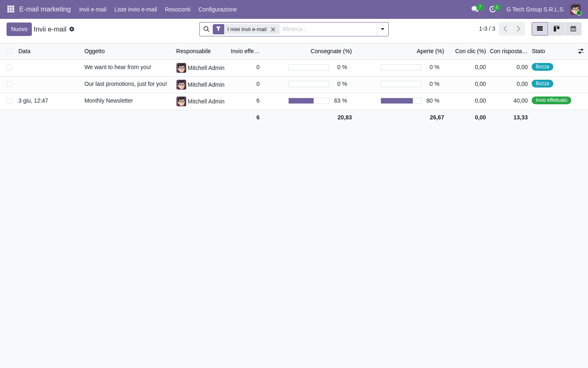The height and width of the screenshot is (368, 588).
Task: Sort by the Responsabile column header
Action: tap(194, 51)
